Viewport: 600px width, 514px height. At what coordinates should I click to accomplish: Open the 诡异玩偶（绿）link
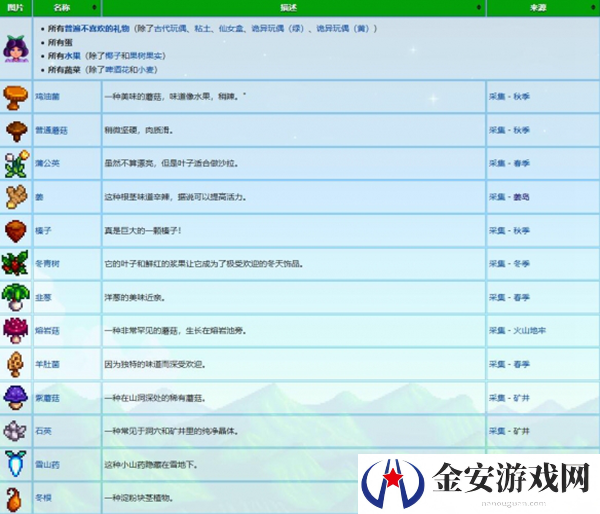277,29
